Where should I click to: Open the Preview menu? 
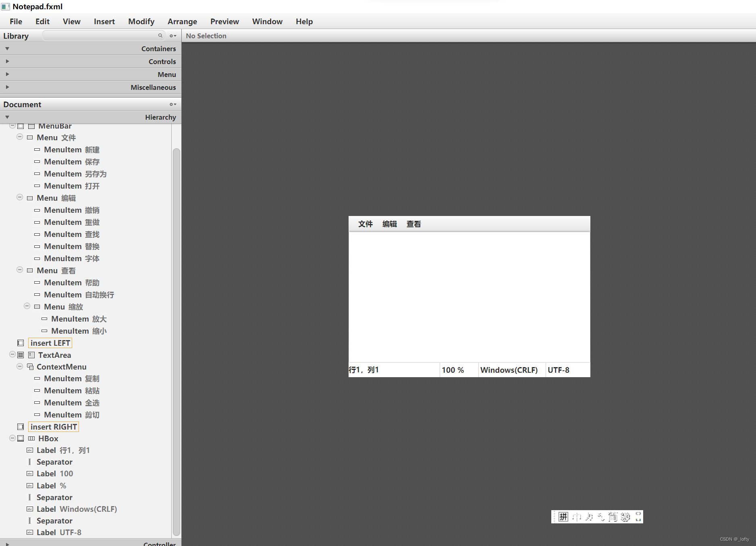coord(224,21)
